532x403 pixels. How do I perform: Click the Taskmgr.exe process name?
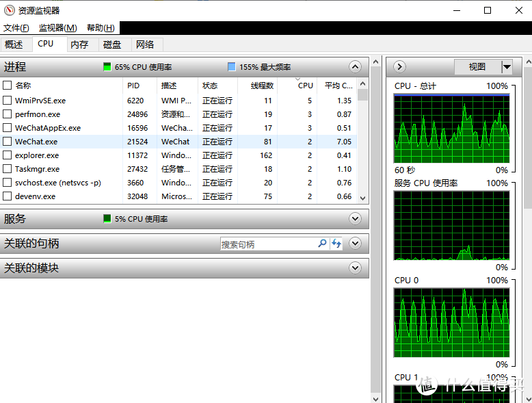click(x=38, y=169)
